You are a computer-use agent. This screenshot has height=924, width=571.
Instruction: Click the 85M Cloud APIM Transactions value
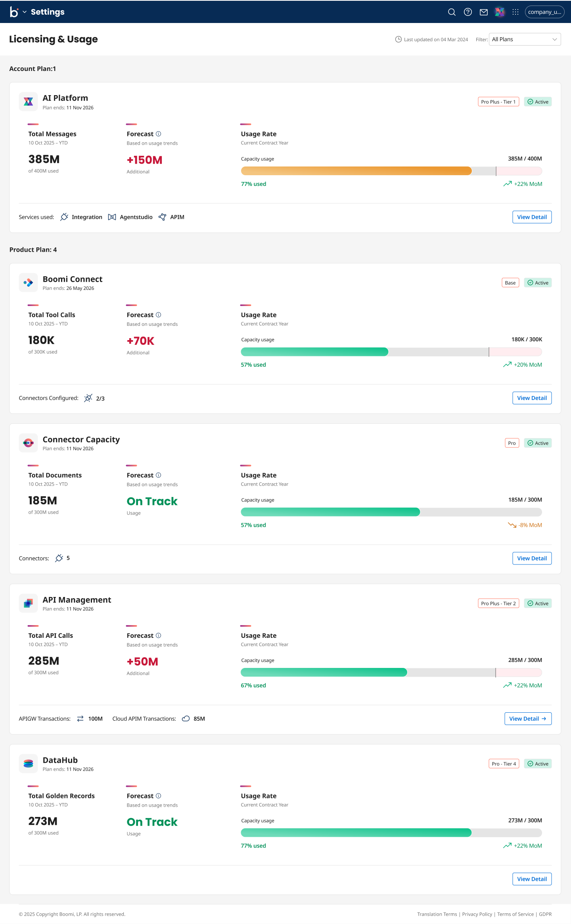point(199,719)
